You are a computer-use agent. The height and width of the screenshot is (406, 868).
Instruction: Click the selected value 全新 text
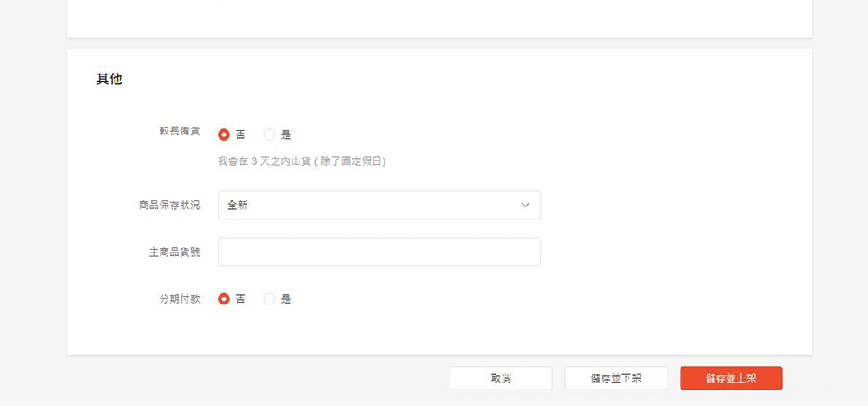[x=238, y=206]
